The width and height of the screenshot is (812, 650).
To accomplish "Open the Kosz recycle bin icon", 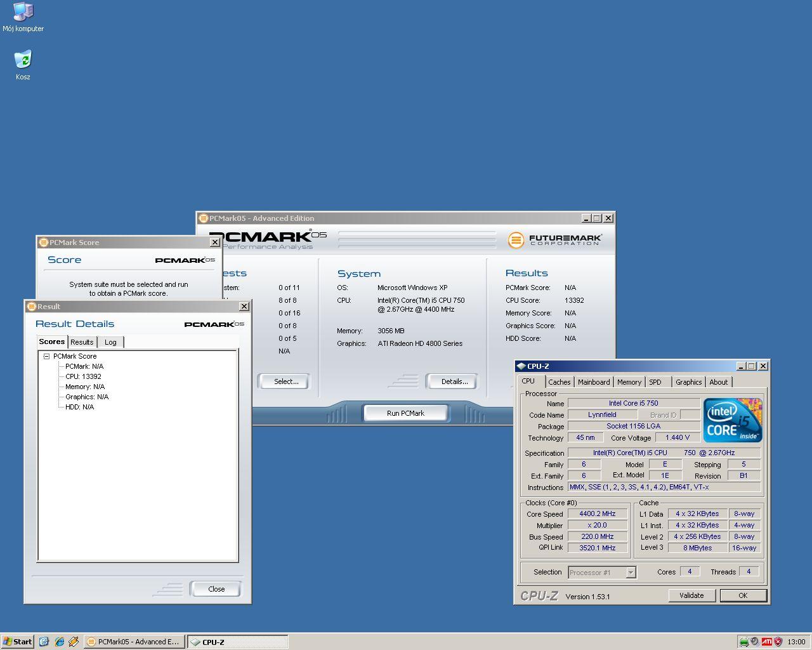I will tap(23, 65).
